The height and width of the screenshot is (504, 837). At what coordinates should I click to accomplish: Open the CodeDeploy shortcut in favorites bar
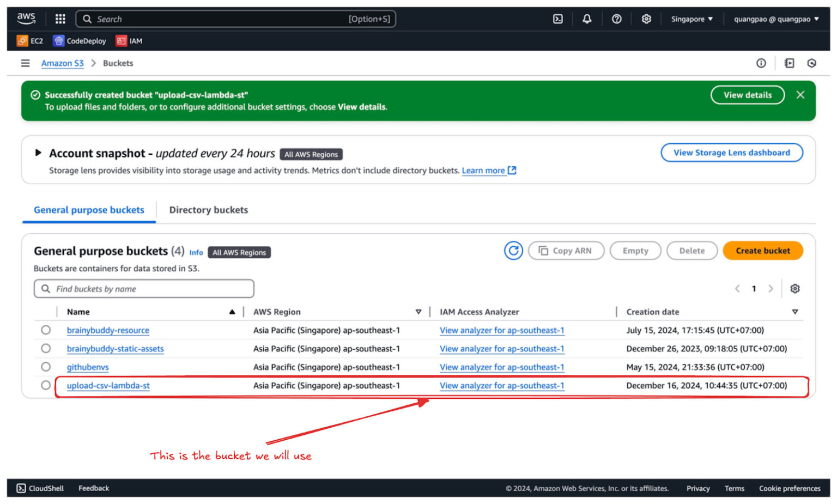(80, 41)
